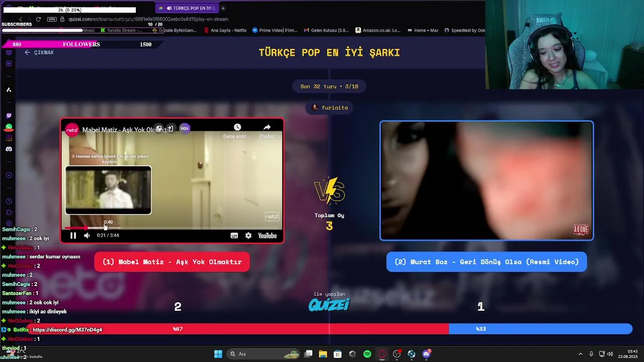The height and width of the screenshot is (362, 644).
Task: Click the Murat Boz video thumbnail
Action: click(x=487, y=180)
